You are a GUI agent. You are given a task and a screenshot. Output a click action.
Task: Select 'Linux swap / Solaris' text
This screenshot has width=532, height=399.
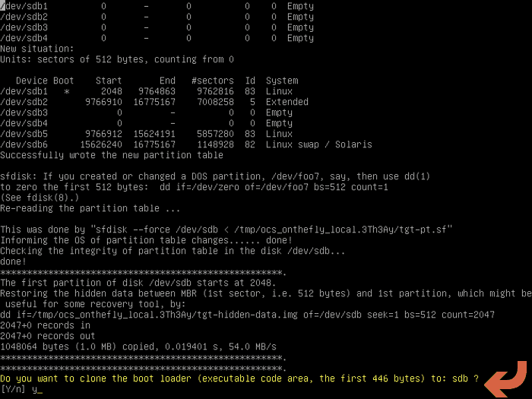coord(319,144)
